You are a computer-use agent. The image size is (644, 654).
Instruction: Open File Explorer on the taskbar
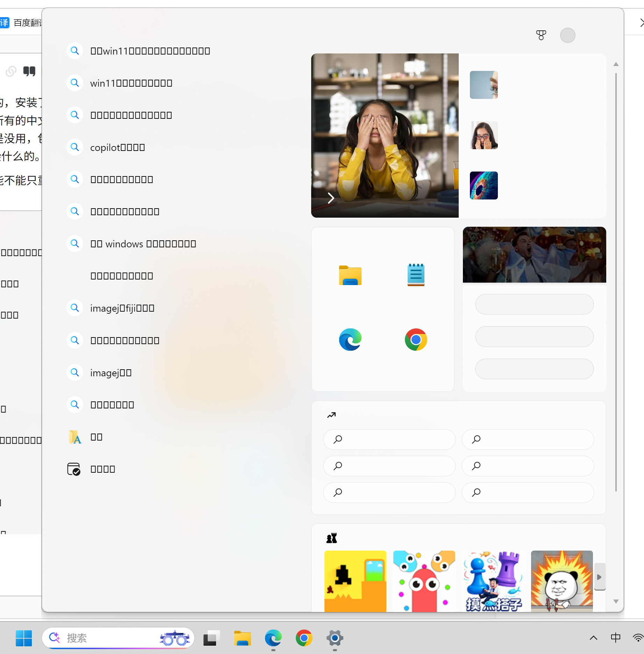[x=242, y=638]
